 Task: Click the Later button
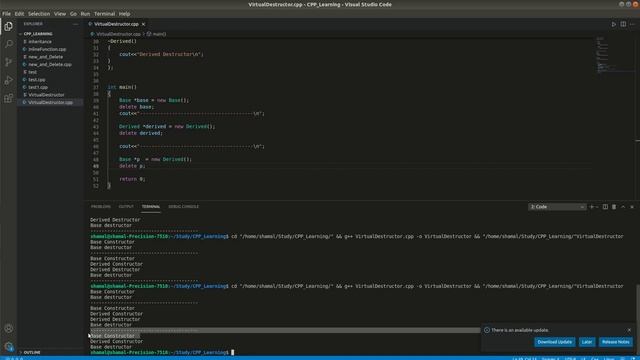[x=587, y=342]
